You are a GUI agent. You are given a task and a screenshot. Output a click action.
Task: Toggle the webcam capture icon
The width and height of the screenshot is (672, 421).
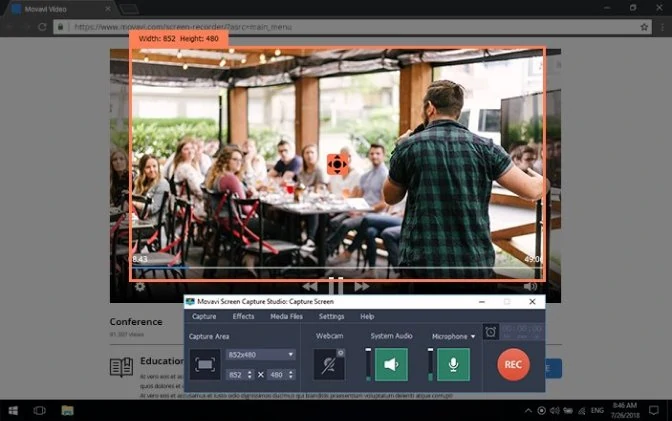coord(329,365)
